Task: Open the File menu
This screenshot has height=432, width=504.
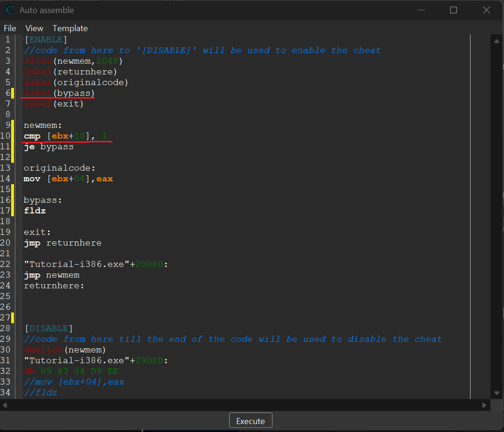Action: click(10, 28)
